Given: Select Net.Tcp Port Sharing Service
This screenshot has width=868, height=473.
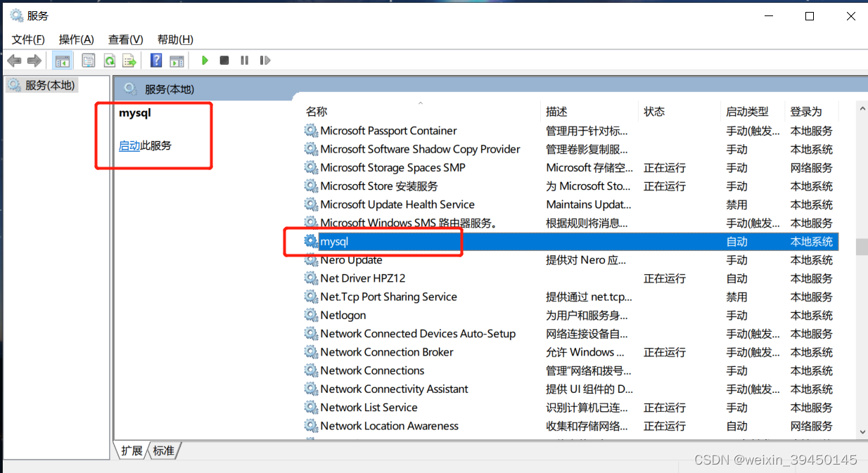Looking at the screenshot, I should (388, 297).
